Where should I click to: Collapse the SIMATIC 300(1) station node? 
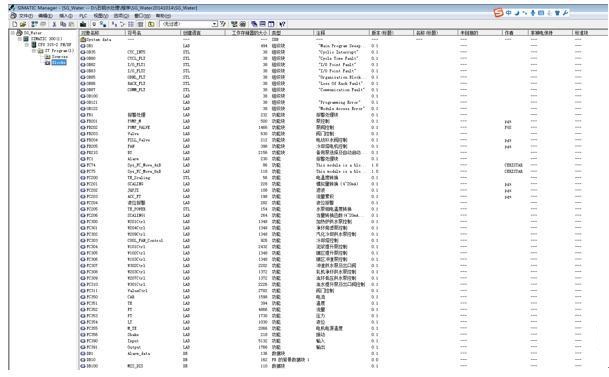19,39
